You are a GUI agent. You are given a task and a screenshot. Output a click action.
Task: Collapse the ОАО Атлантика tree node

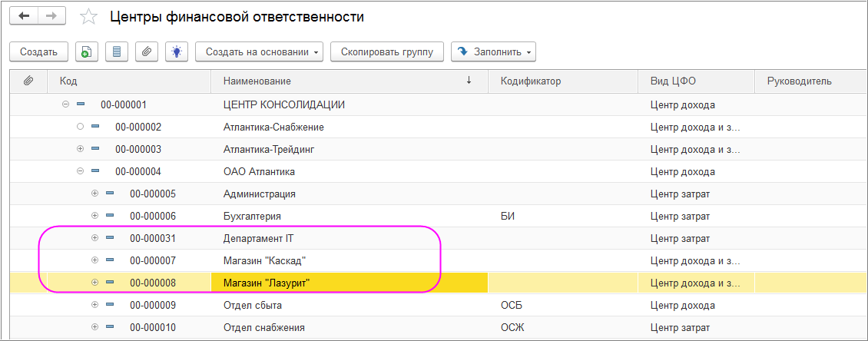coord(80,171)
